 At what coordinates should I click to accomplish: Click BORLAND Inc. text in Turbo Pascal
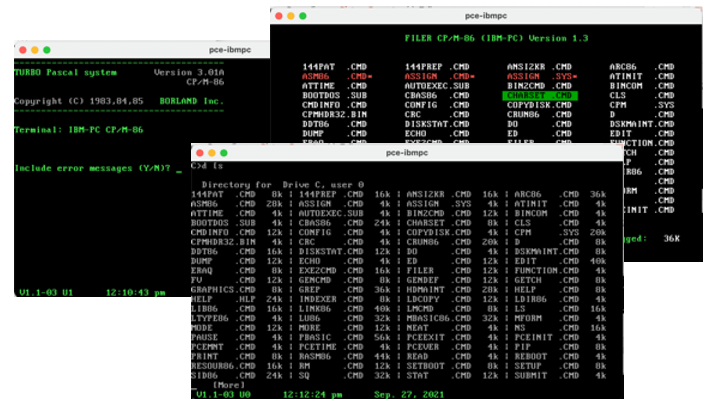coord(191,101)
